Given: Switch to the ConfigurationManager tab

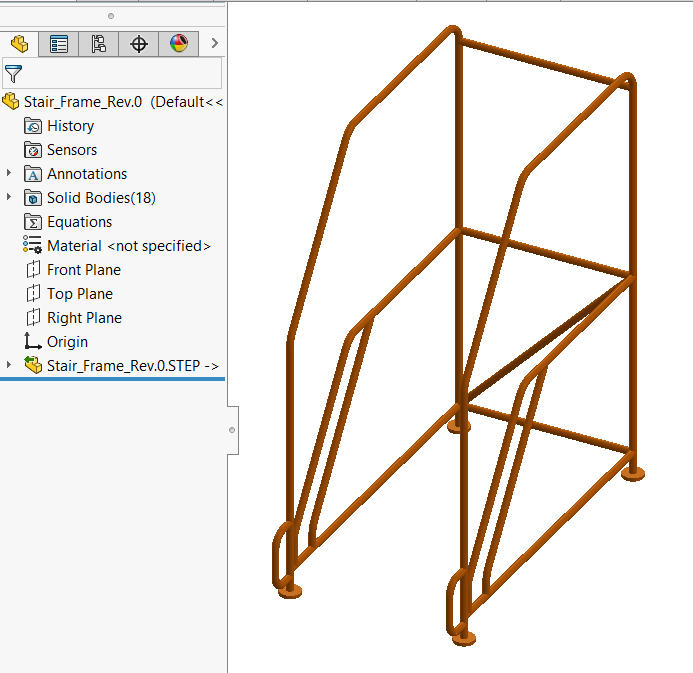Looking at the screenshot, I should [99, 44].
